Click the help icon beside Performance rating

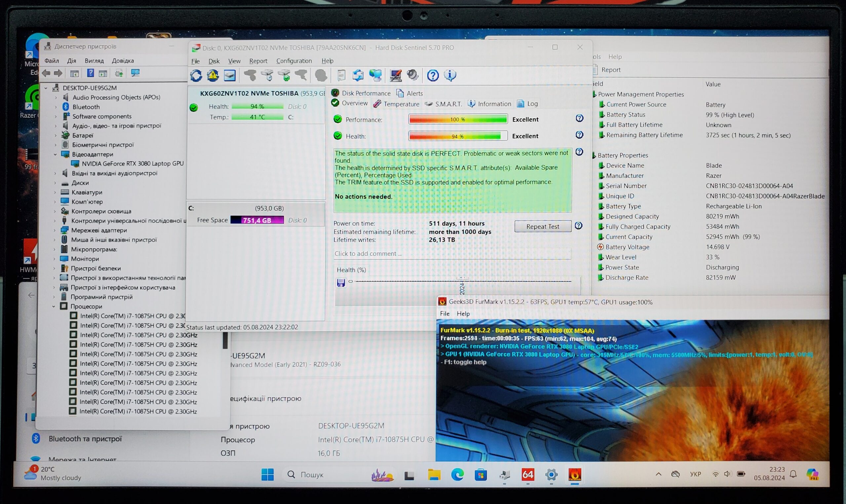pyautogui.click(x=579, y=118)
